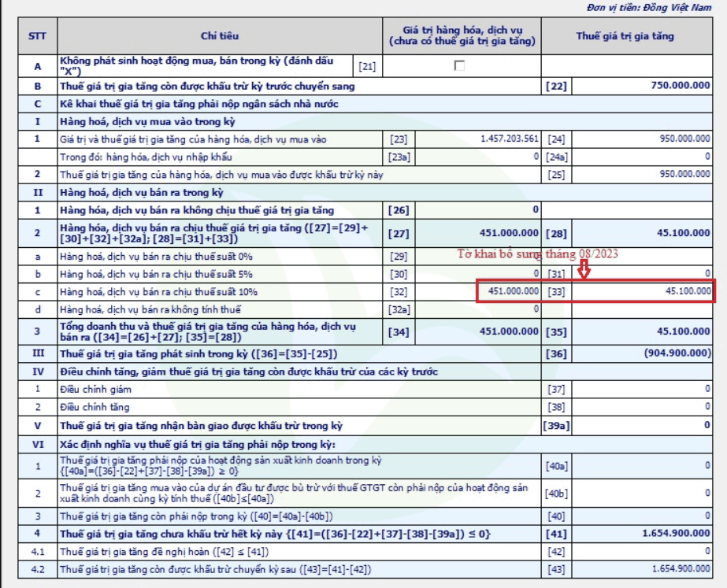This screenshot has height=588, width=727.
Task: Click the red 'Tờ khai bổ sung tháng 08/2023' note
Action: (538, 253)
